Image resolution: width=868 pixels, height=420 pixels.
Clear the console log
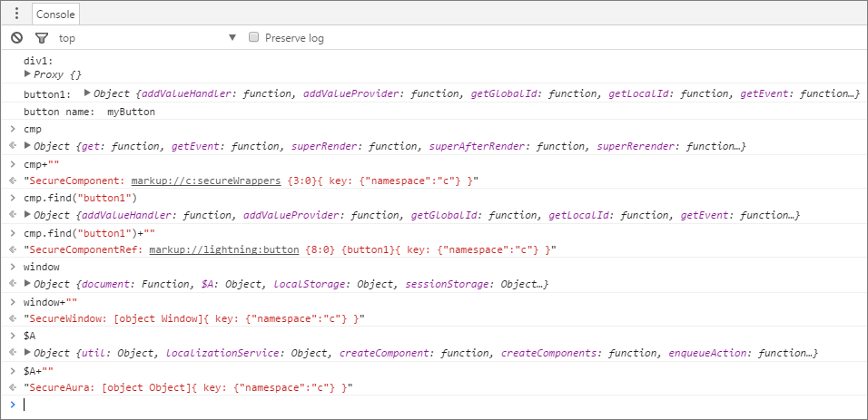click(x=17, y=37)
